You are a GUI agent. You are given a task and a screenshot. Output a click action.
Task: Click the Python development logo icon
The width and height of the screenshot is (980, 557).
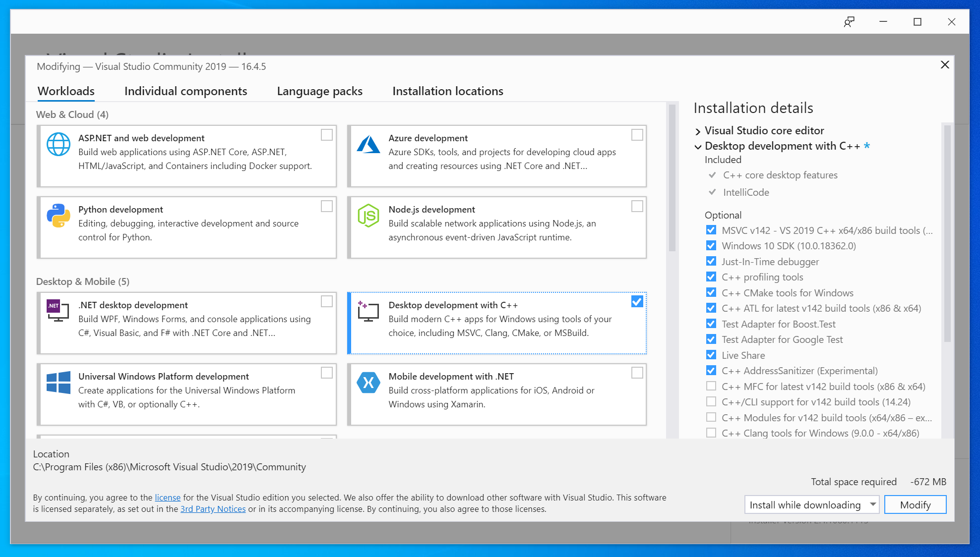tap(59, 216)
